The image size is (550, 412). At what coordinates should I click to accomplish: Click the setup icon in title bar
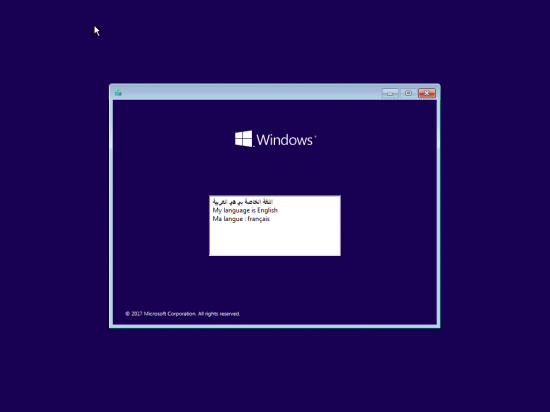point(118,93)
